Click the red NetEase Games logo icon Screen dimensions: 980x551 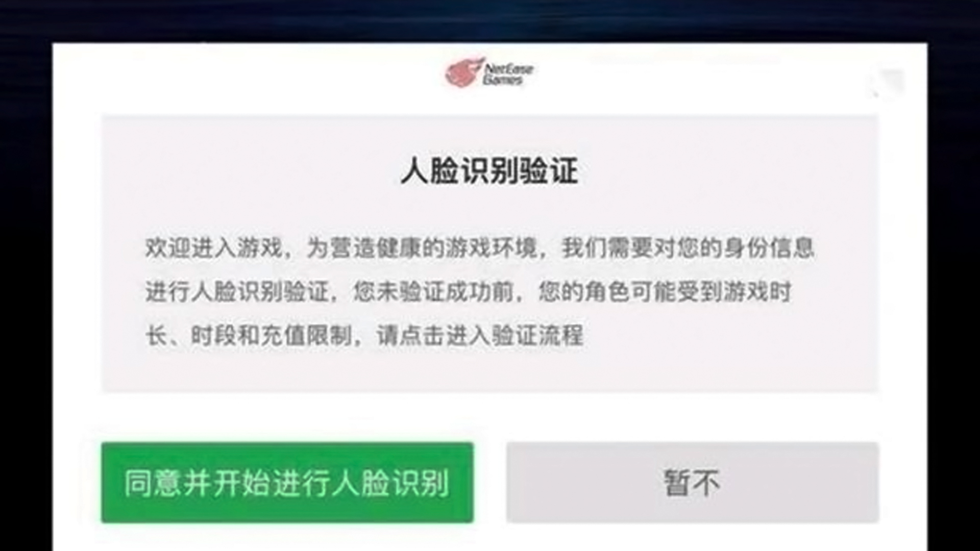point(464,72)
